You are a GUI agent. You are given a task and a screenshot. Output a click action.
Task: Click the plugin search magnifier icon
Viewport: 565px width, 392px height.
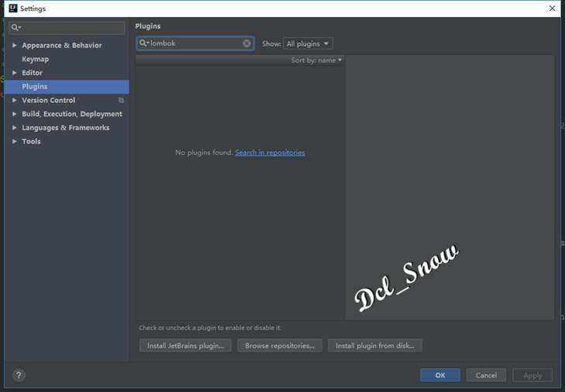point(143,43)
